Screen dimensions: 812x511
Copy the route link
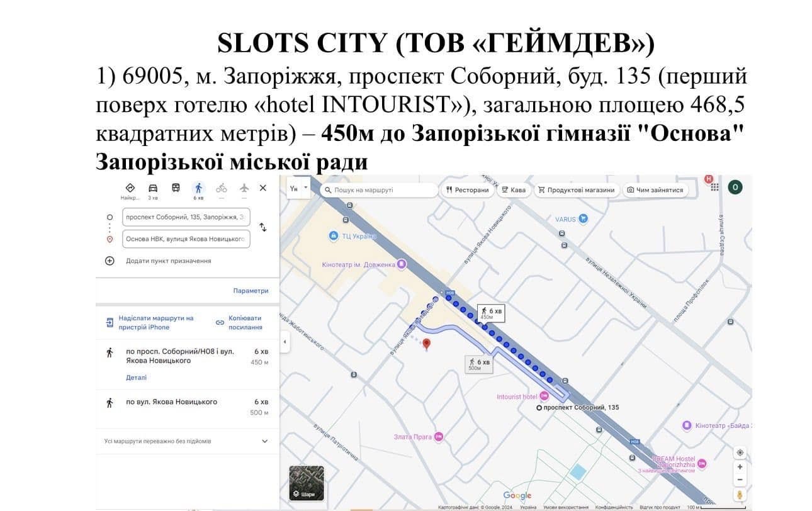click(x=239, y=322)
